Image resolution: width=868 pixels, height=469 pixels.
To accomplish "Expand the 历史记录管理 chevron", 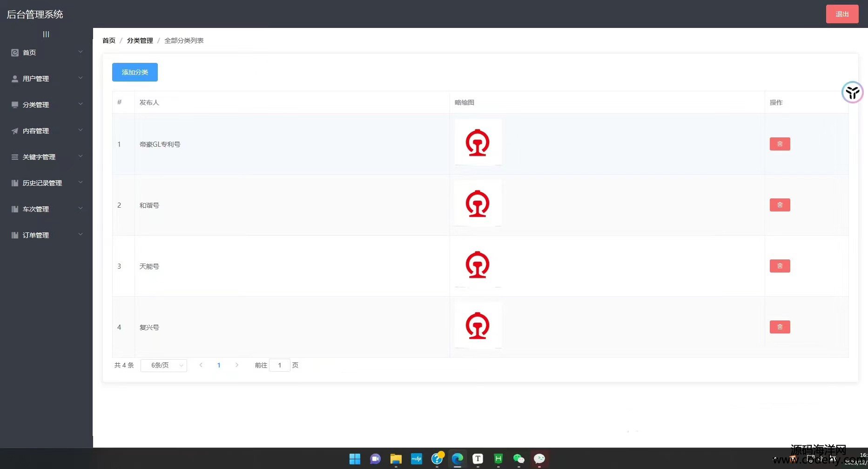I will tap(81, 182).
